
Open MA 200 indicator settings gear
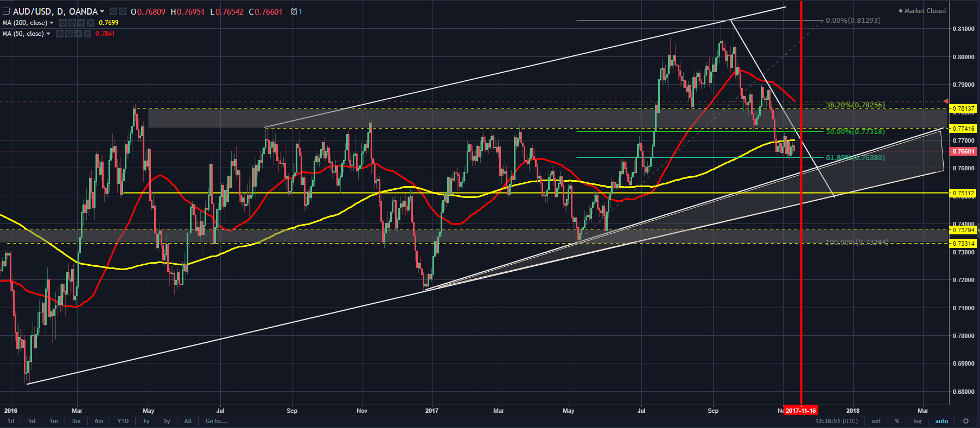[x=72, y=23]
